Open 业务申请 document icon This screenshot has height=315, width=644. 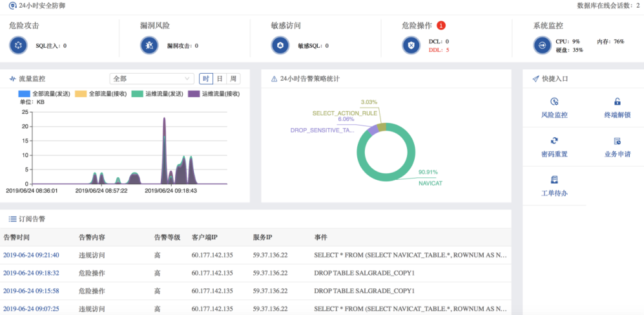pyautogui.click(x=618, y=141)
